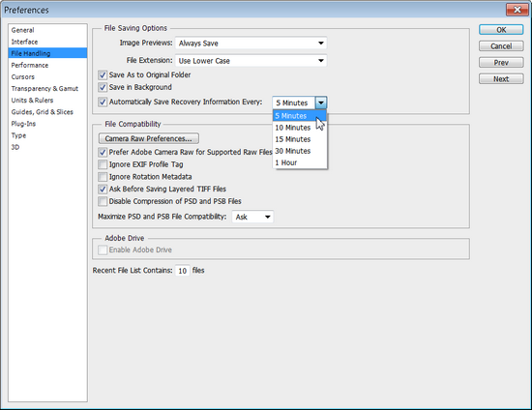This screenshot has height=410, width=532.
Task: Uncheck Automatically Save Recovery Information
Action: click(103, 102)
